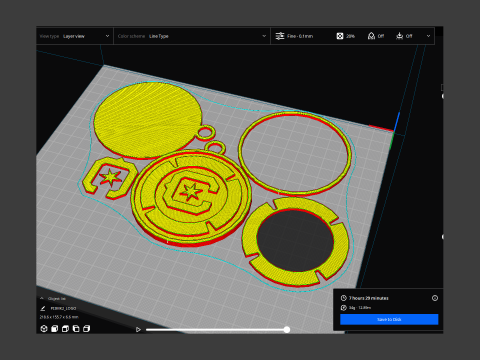Open the View type dropdown showing Layer view
The image size is (480, 360).
(x=75, y=36)
